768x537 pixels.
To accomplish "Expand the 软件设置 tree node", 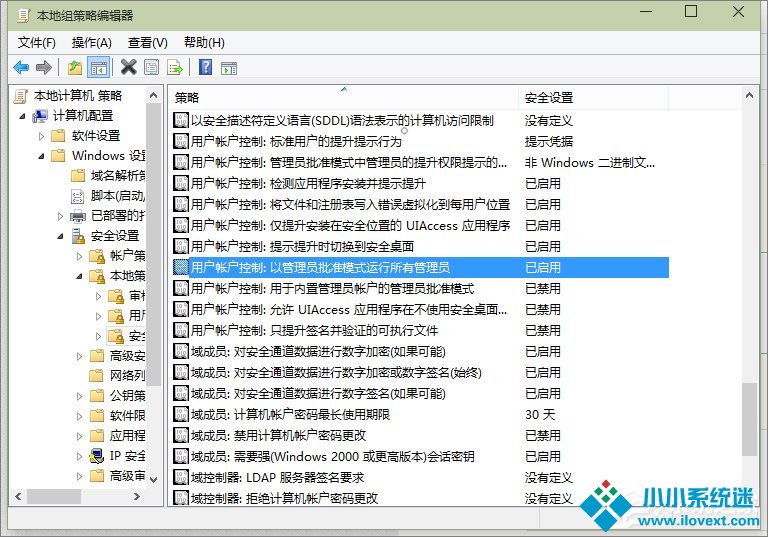I will pos(41,136).
